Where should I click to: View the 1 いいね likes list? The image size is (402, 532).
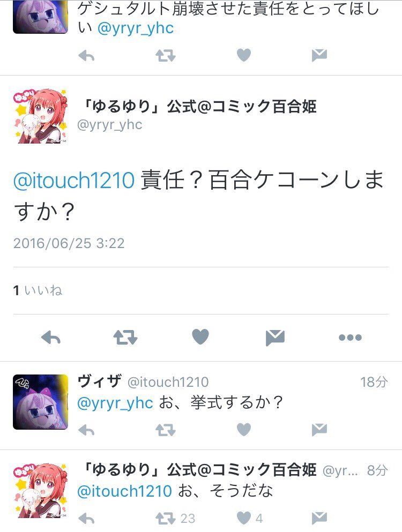pyautogui.click(x=38, y=290)
